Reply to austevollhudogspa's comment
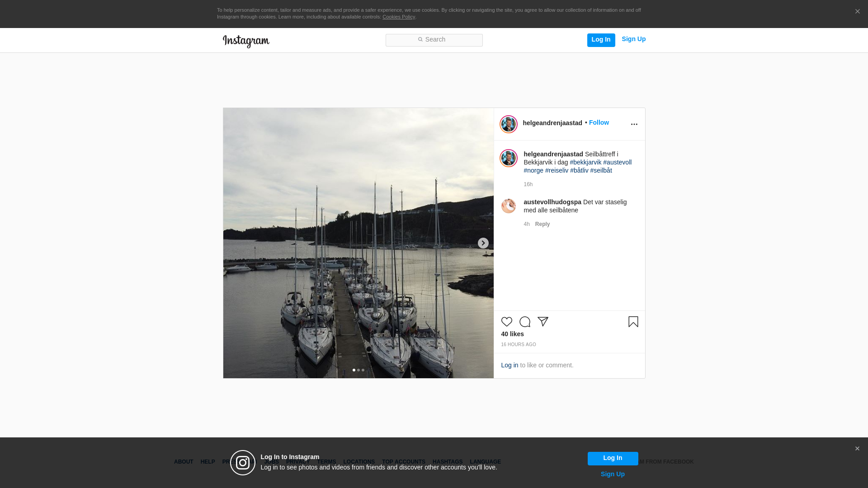 pyautogui.click(x=542, y=224)
